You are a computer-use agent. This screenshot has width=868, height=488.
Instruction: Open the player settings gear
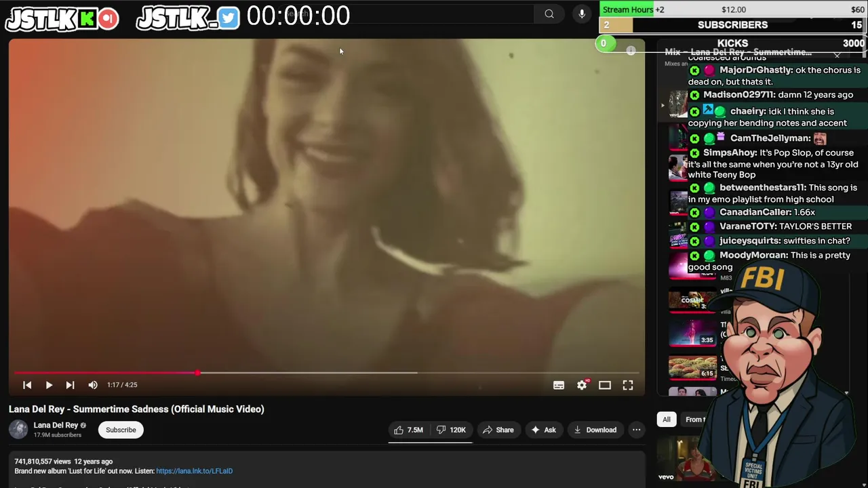582,385
